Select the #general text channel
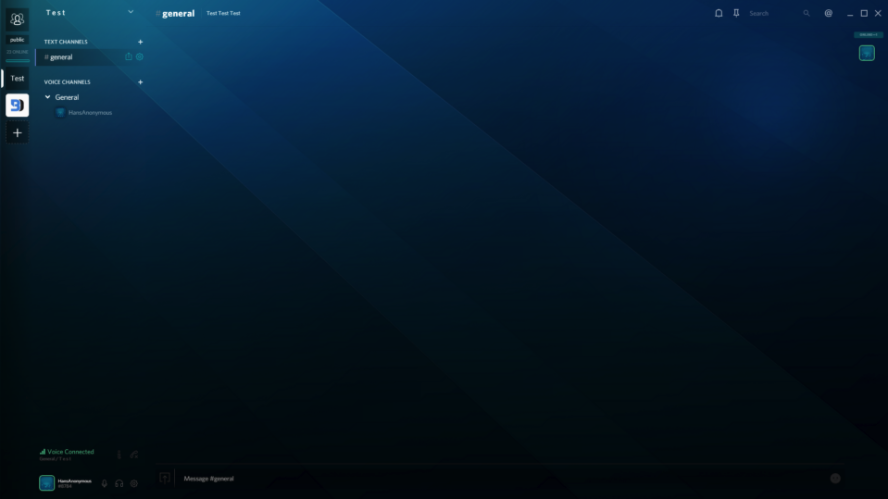This screenshot has height=499, width=888. [x=61, y=57]
